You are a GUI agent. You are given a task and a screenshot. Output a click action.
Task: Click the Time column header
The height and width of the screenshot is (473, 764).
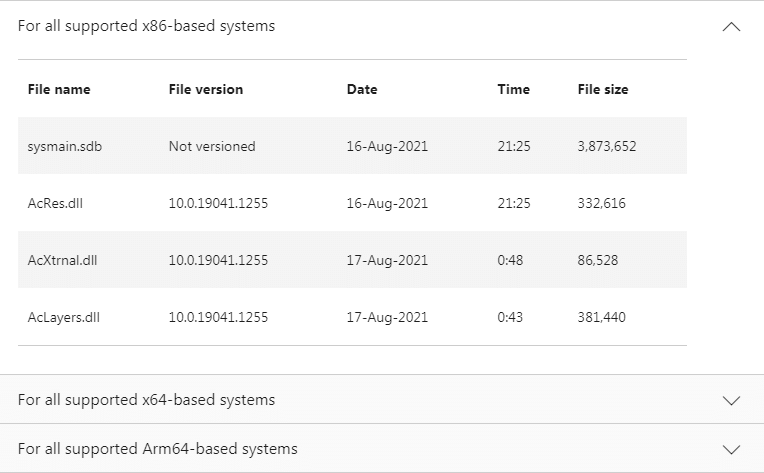pos(514,89)
